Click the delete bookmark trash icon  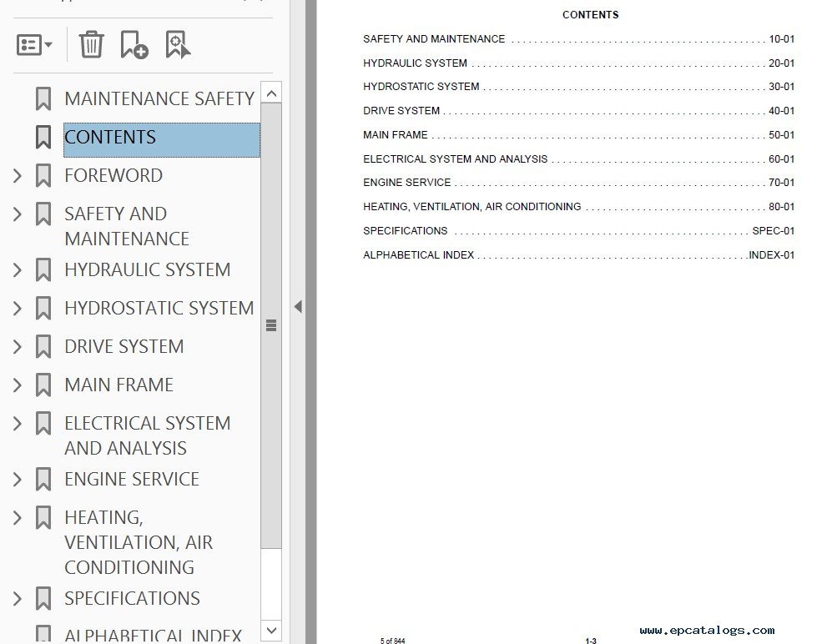[91, 44]
